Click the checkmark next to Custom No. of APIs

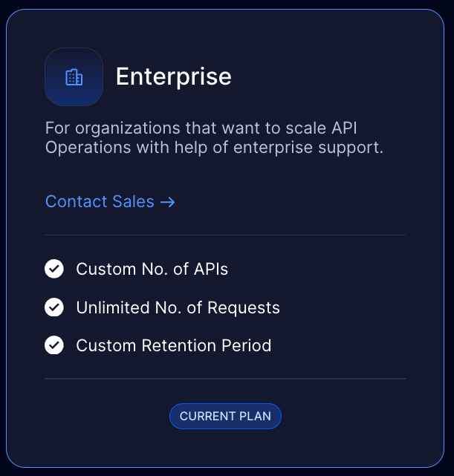click(x=54, y=269)
